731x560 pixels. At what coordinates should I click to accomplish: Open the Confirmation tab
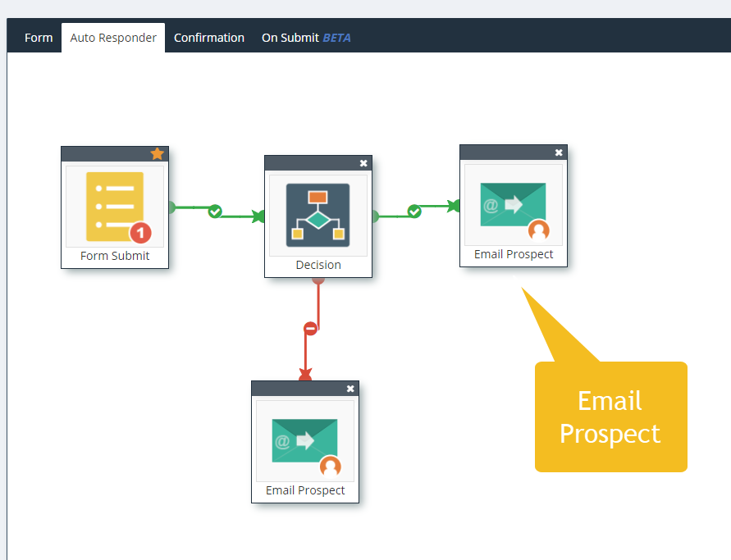pyautogui.click(x=209, y=38)
